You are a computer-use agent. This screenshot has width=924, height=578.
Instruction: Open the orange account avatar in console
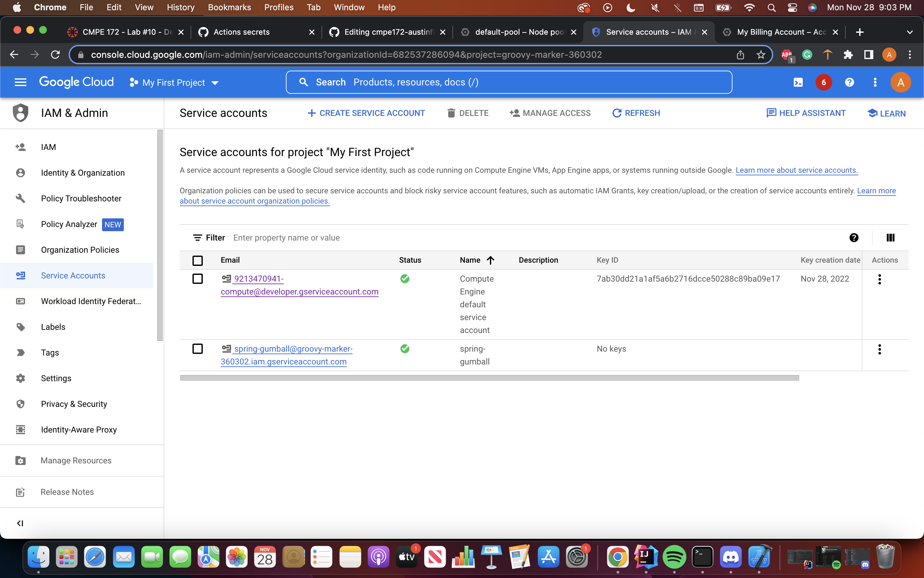(901, 82)
